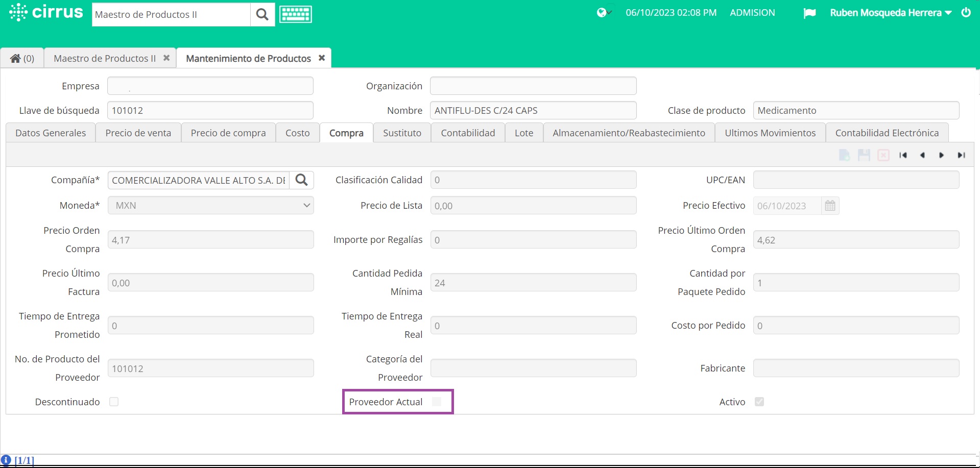Open the Precio Efectivo calendar picker
This screenshot has height=468, width=980.
(x=829, y=206)
